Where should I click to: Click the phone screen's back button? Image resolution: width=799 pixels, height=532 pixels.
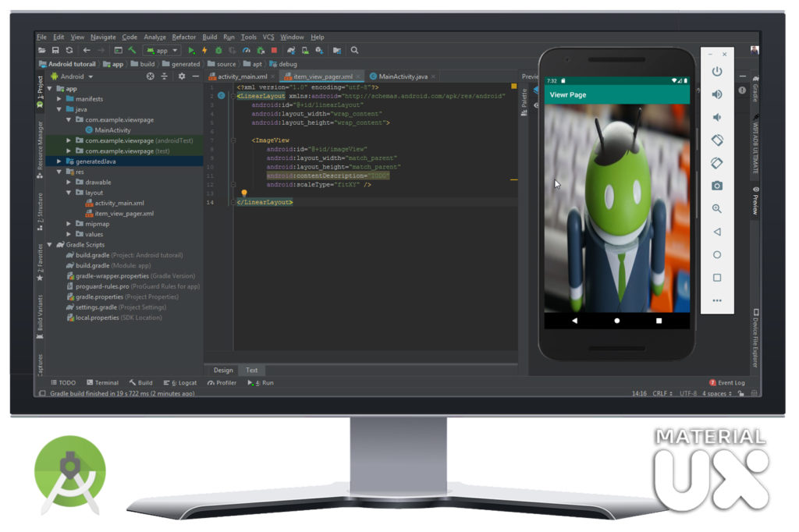pyautogui.click(x=575, y=321)
